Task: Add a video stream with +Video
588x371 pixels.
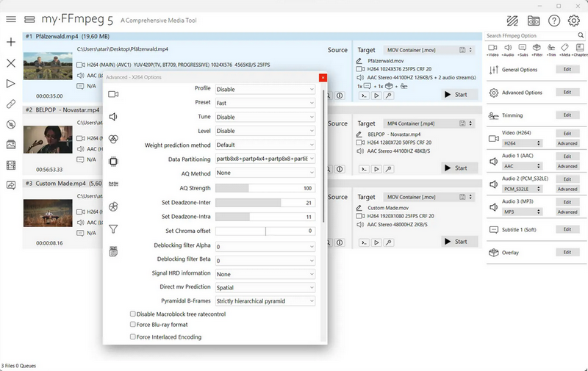Action: click(x=492, y=50)
